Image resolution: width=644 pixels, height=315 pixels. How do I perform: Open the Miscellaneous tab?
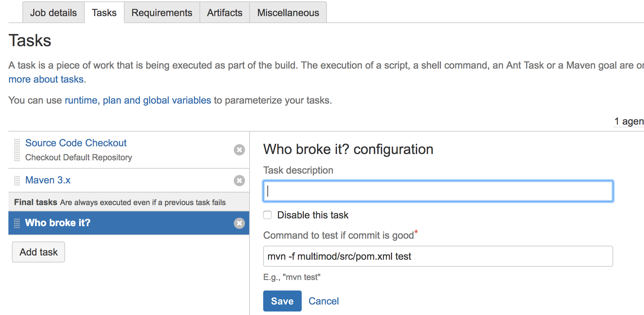tap(288, 13)
